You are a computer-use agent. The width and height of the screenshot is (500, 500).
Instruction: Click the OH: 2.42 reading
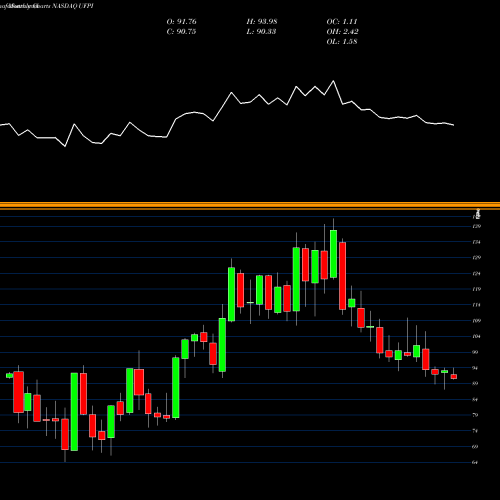click(x=342, y=32)
